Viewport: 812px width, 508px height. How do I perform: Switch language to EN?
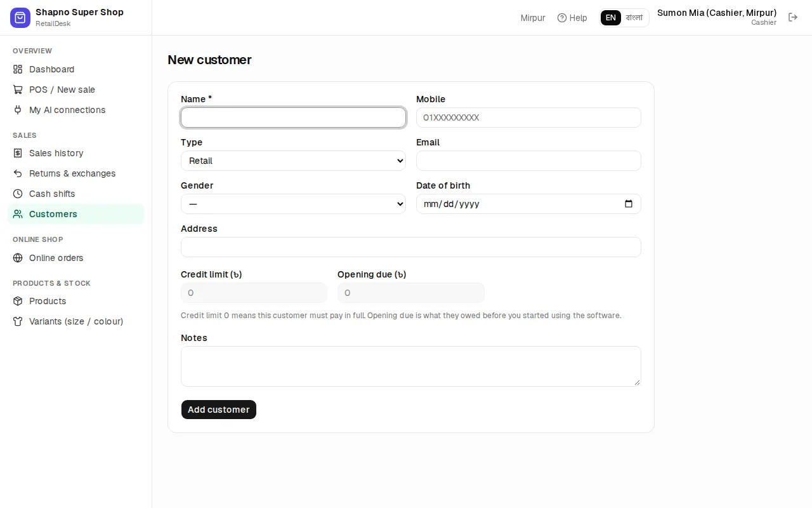(x=611, y=18)
